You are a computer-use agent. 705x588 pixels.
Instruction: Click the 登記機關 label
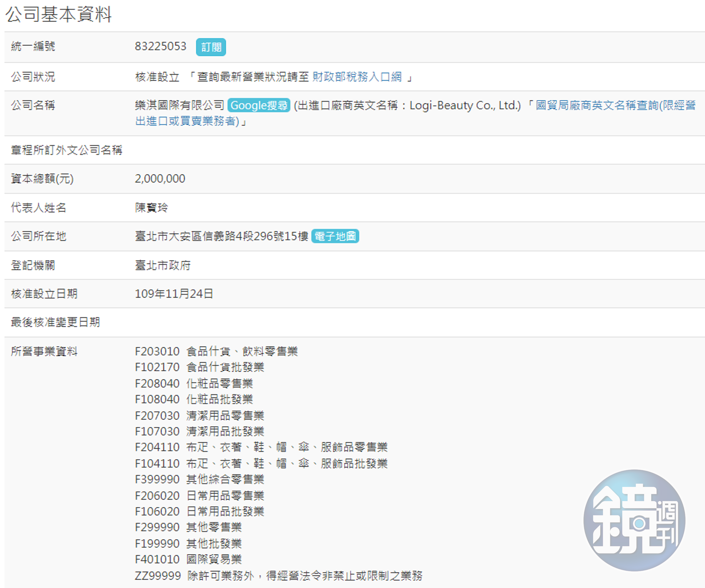pyautogui.click(x=33, y=266)
